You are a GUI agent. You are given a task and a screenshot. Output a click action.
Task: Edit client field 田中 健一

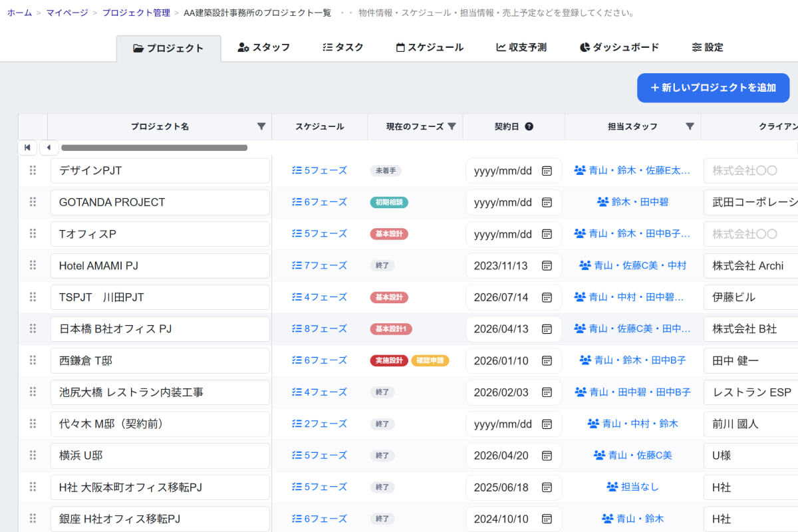(751, 360)
